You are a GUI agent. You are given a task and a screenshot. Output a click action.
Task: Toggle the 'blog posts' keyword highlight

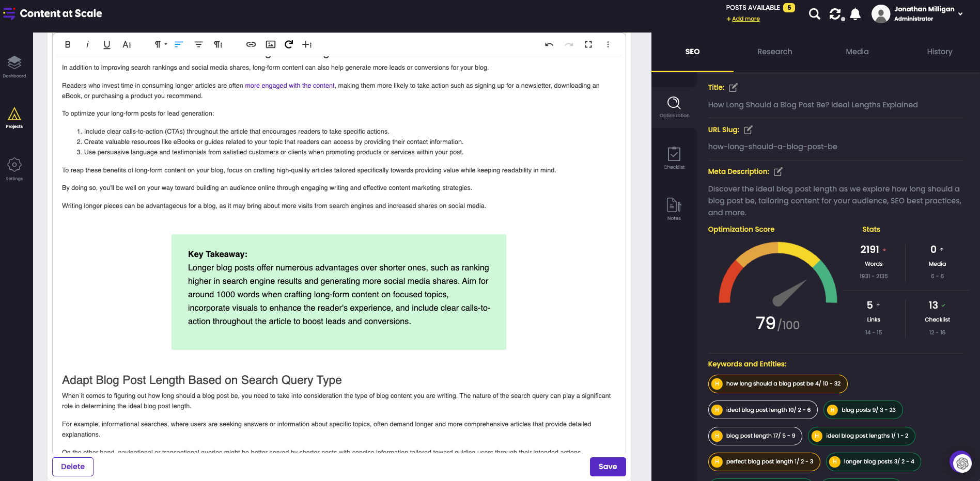[863, 410]
